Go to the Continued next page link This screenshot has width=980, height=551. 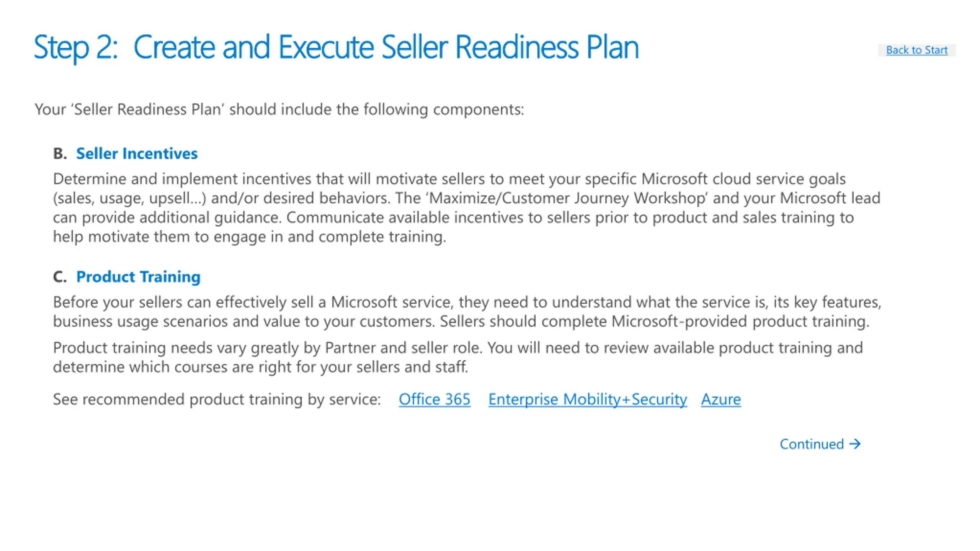click(x=820, y=444)
